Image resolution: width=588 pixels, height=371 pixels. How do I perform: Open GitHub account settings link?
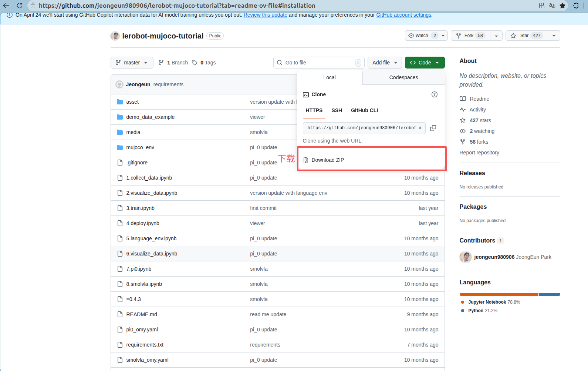(x=403, y=15)
